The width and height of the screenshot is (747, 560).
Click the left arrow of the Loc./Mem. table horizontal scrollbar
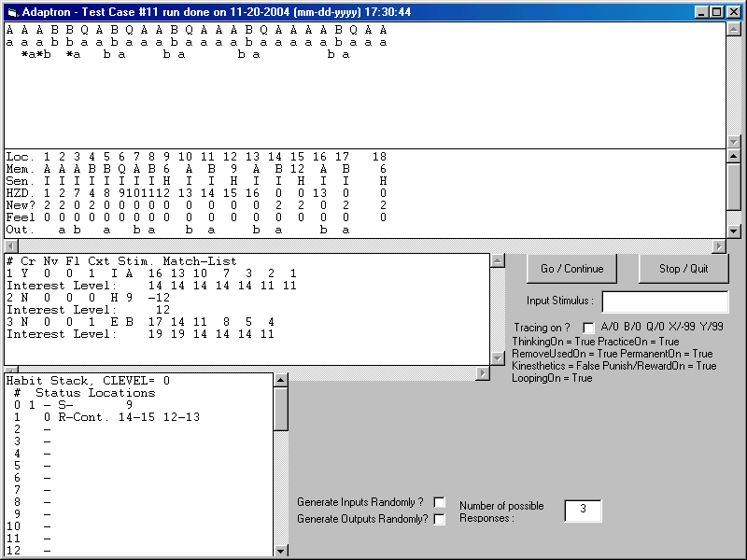pyautogui.click(x=11, y=245)
